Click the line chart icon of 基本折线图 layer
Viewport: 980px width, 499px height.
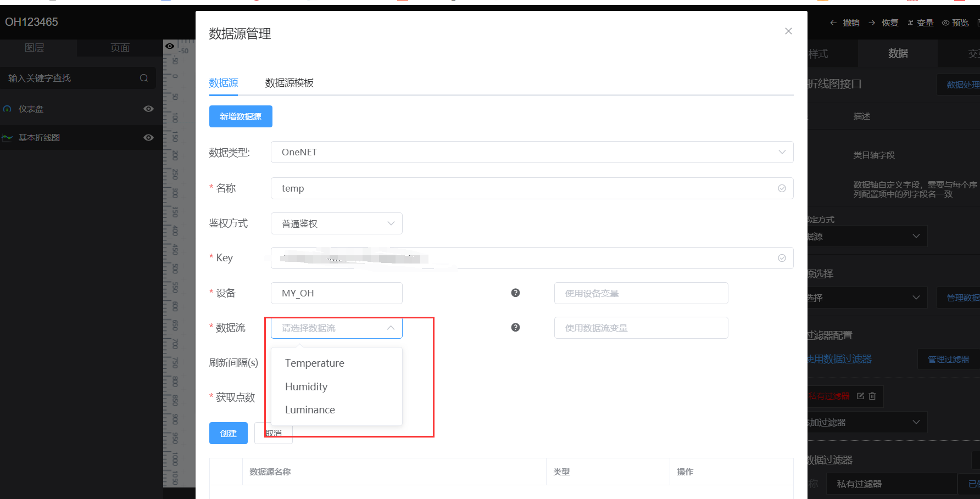pyautogui.click(x=7, y=137)
